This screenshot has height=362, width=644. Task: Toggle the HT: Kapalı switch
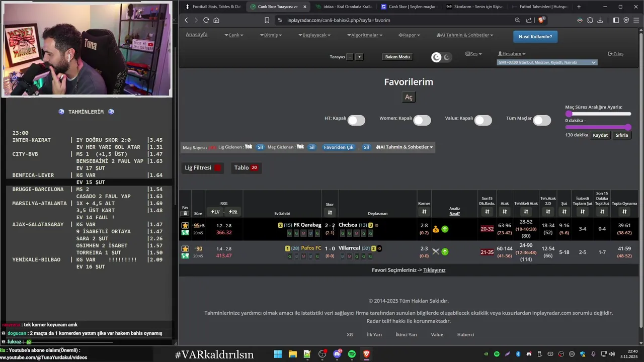[356, 120]
